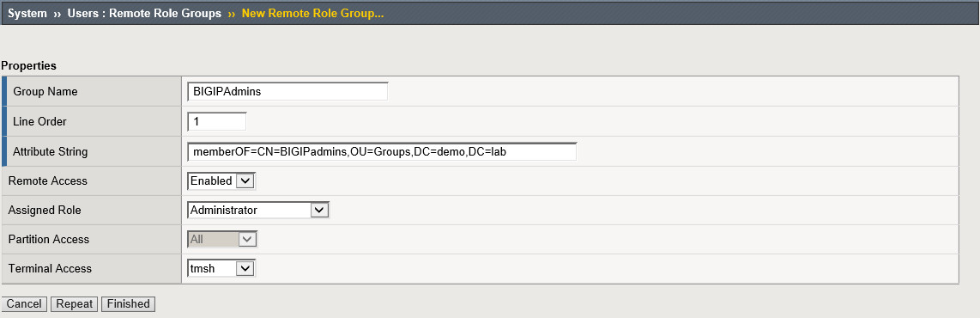
Task: Click the Repeat button
Action: pyautogui.click(x=75, y=304)
